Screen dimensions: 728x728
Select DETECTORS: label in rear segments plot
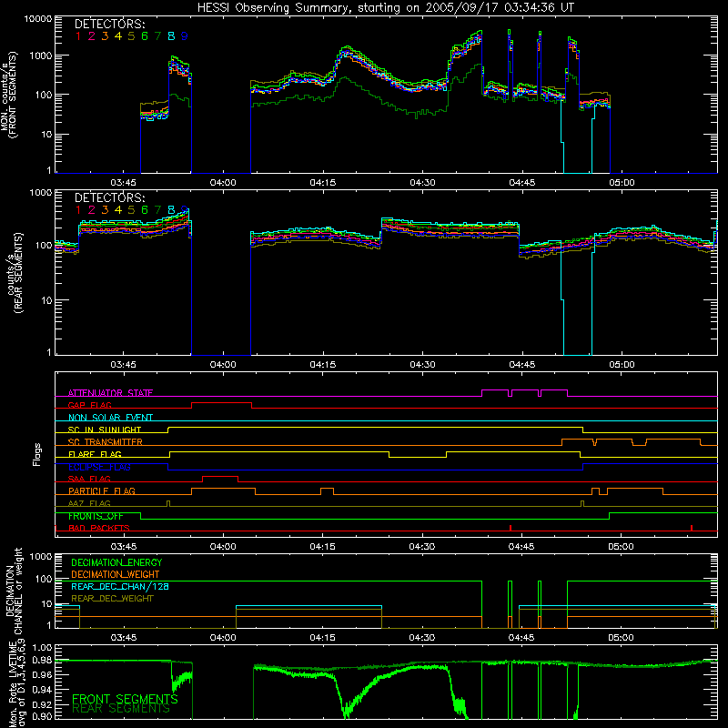109,197
